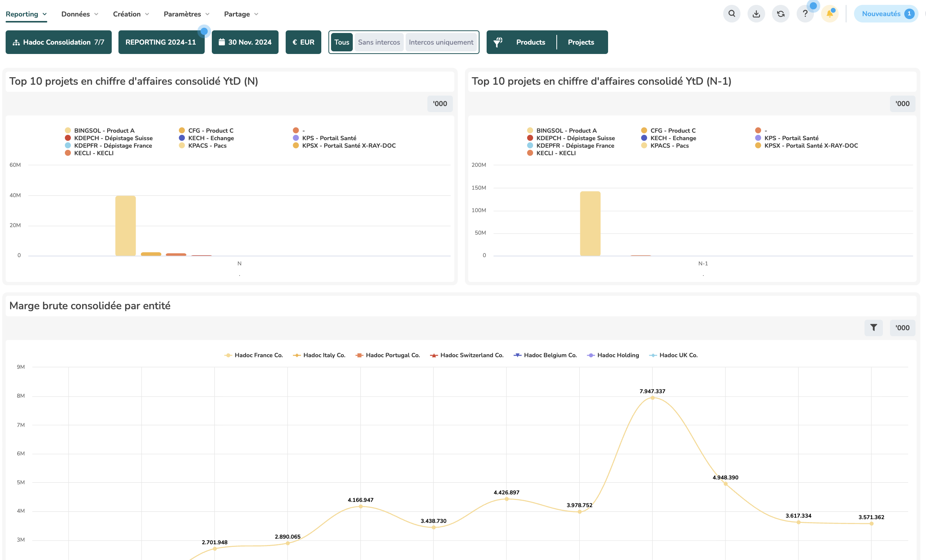Toggle Hadoc UK Co. legend entry
This screenshot has height=560, width=926.
pos(673,355)
